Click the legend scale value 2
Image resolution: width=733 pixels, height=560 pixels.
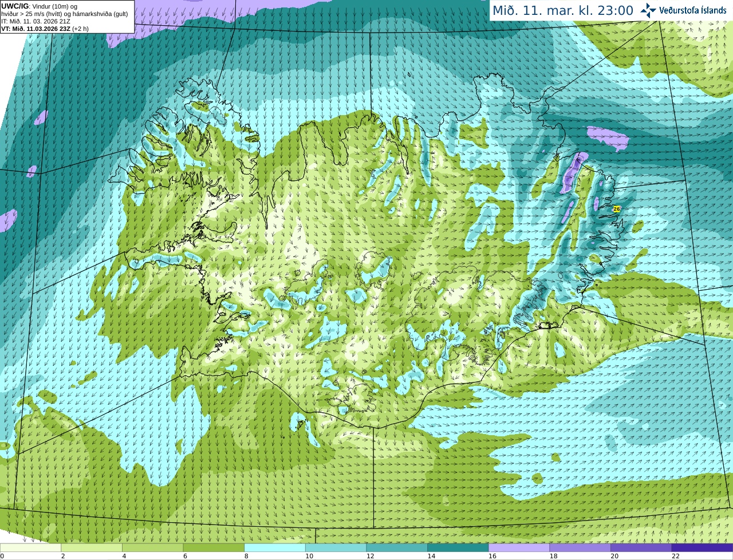coord(63,556)
